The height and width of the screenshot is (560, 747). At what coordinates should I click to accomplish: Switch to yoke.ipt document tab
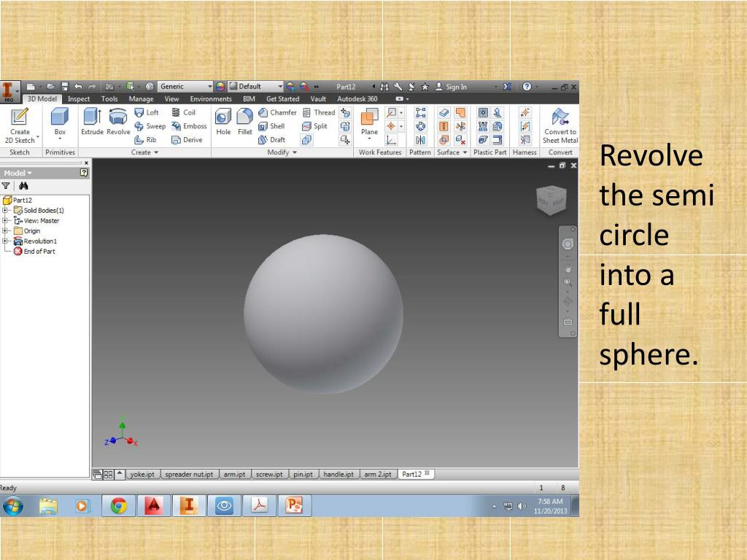[x=142, y=474]
